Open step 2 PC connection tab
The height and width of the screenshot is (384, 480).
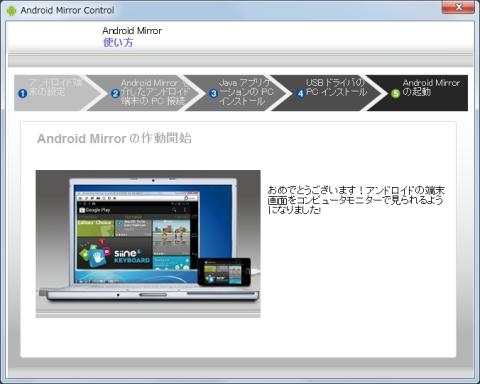click(x=147, y=93)
